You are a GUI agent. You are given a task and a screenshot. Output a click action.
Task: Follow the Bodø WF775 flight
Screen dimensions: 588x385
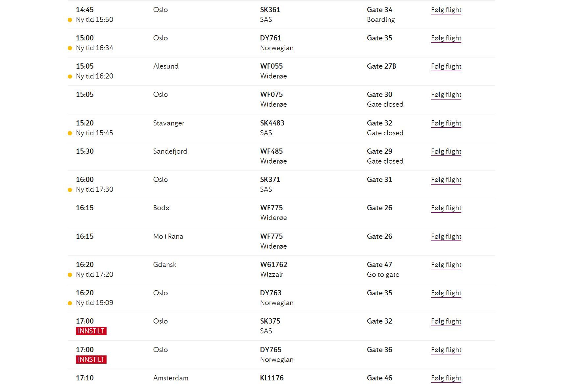tap(446, 208)
